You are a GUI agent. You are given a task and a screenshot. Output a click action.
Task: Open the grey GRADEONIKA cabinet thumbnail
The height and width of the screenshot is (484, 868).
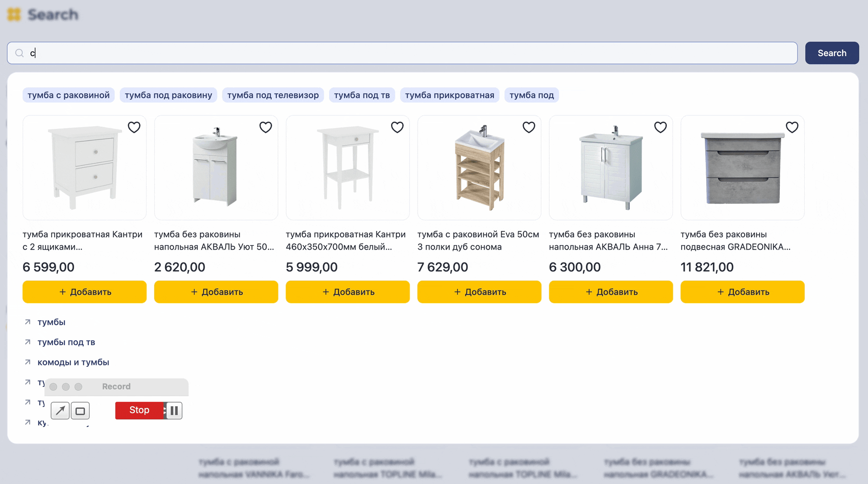(x=742, y=168)
